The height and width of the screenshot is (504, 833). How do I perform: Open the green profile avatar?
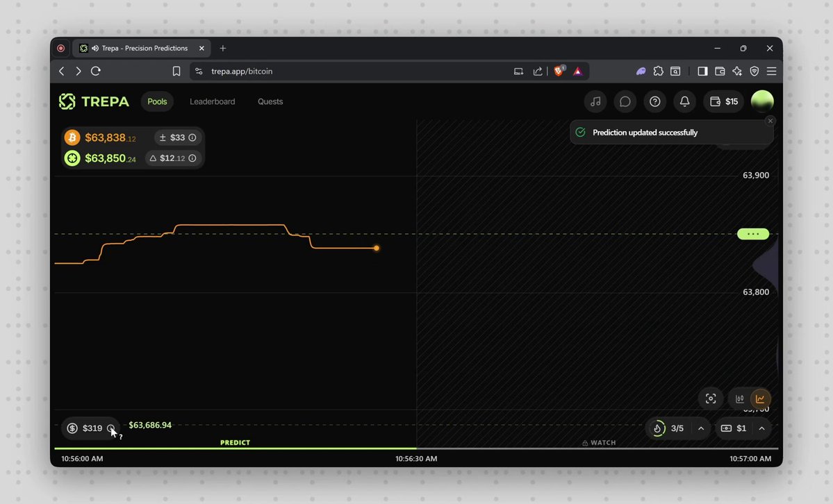(762, 101)
